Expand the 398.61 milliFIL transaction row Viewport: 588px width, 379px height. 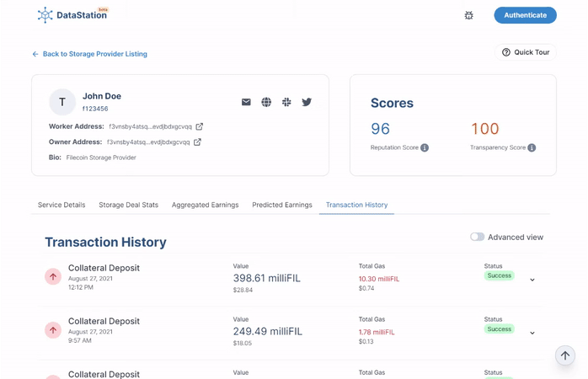(x=532, y=280)
